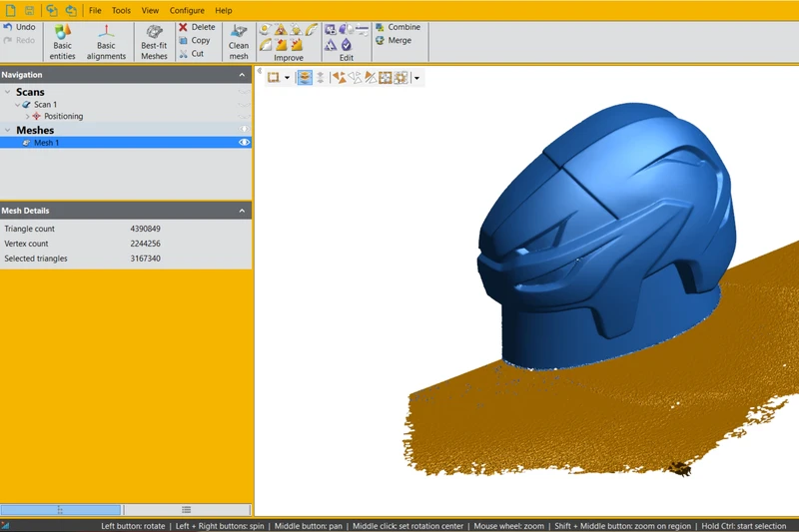Image resolution: width=799 pixels, height=532 pixels.
Task: Toggle visibility eye for Scan 1
Action: point(244,104)
